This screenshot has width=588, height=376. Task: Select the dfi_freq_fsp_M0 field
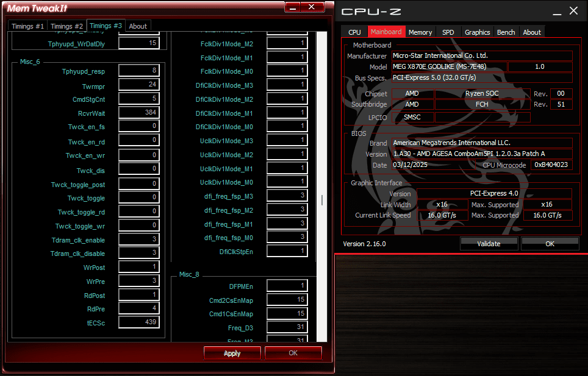coord(287,237)
